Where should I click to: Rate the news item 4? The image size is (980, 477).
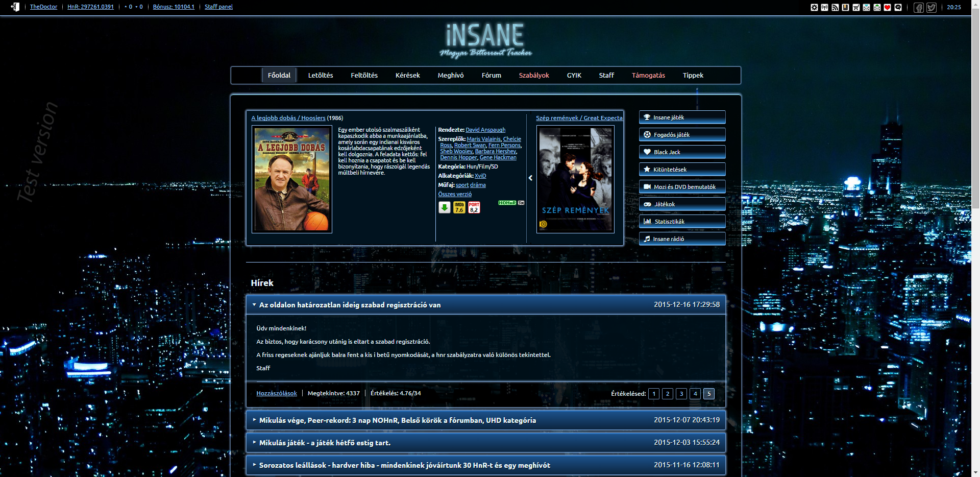coord(695,394)
